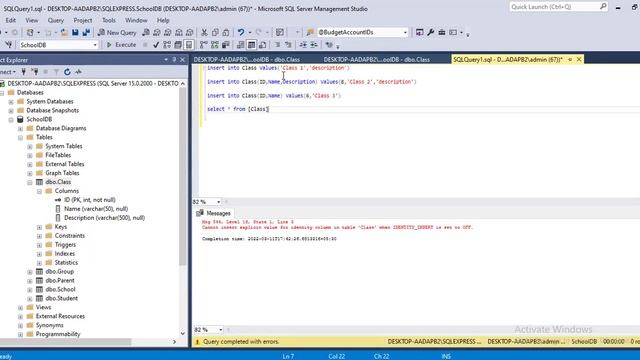Click Disconnect plug icon in Object Explorer

coord(35,72)
